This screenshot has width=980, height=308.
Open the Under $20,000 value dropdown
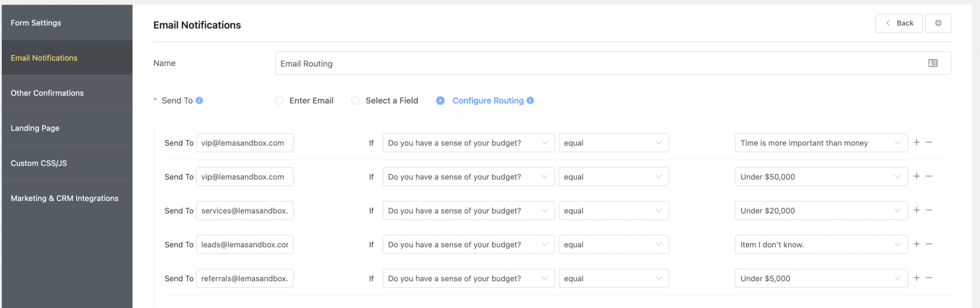[821, 211]
